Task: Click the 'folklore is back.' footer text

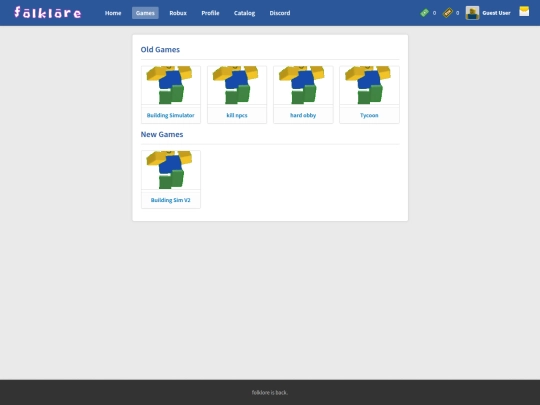Action: point(270,393)
